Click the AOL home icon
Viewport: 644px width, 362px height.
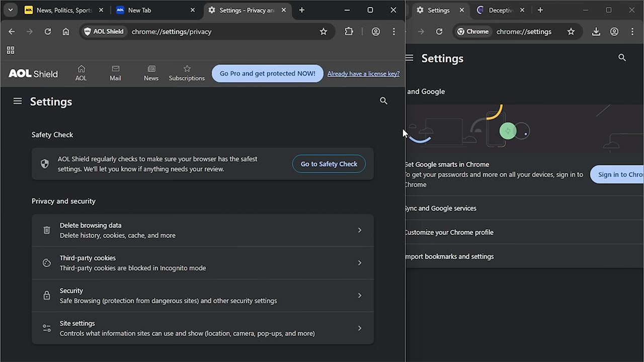click(81, 73)
